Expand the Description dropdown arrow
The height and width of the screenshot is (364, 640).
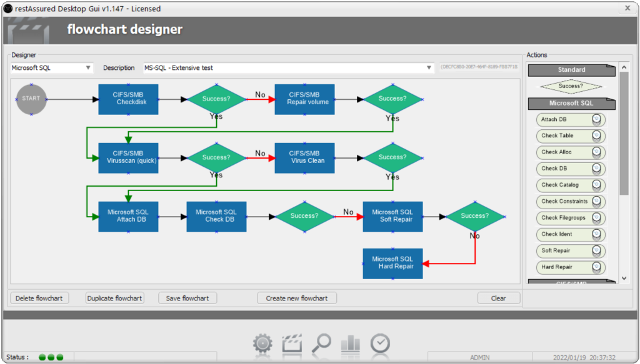click(429, 68)
